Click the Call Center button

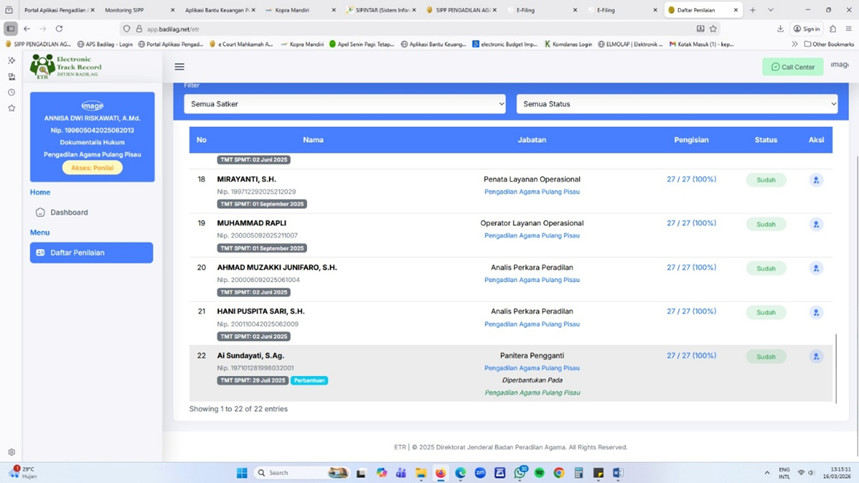click(792, 67)
